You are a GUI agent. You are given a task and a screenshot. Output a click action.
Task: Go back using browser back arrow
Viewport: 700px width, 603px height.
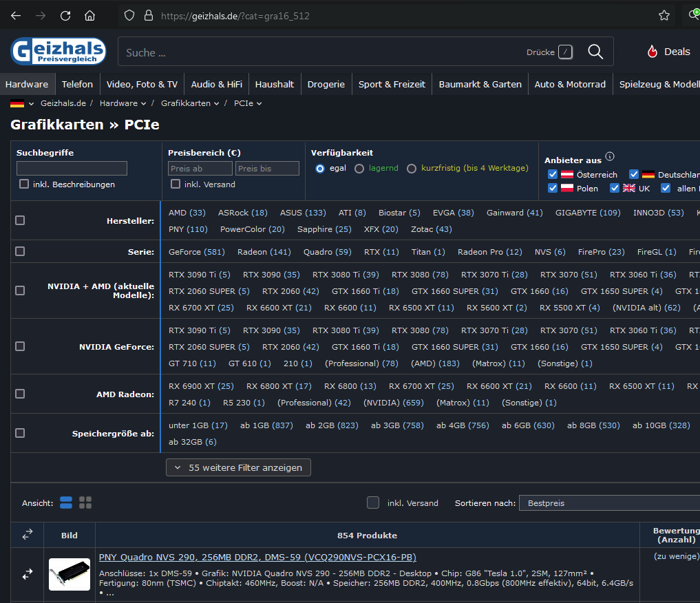16,16
